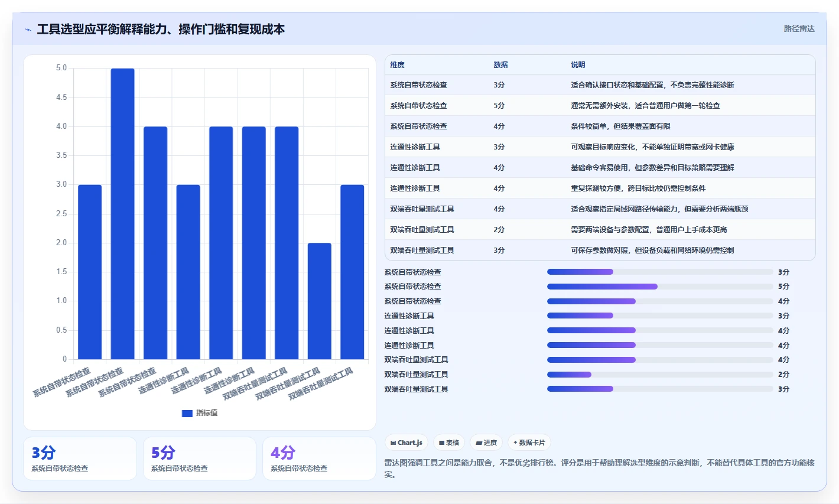Screen dimensions: 839x504
Task: Click the 维度 column header
Action: (x=397, y=65)
